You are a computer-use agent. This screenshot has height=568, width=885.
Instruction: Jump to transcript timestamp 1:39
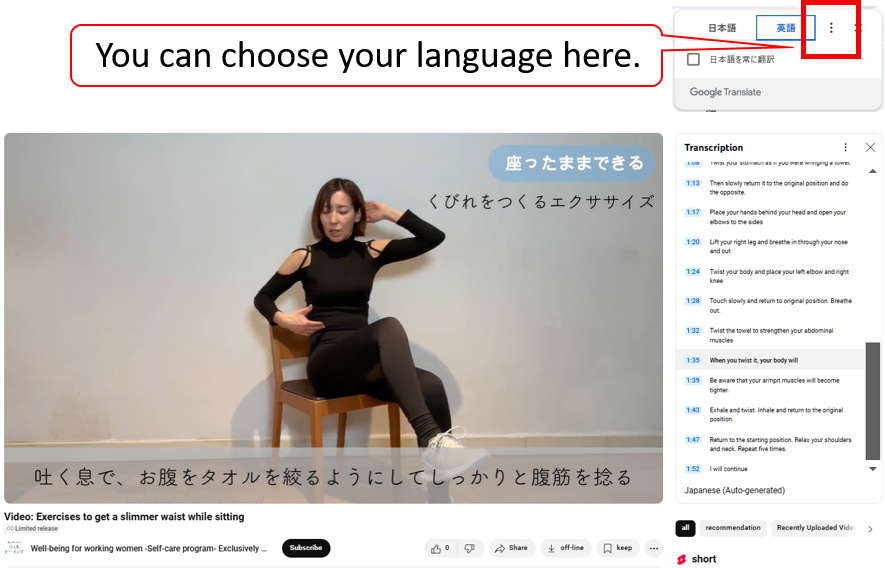point(693,381)
